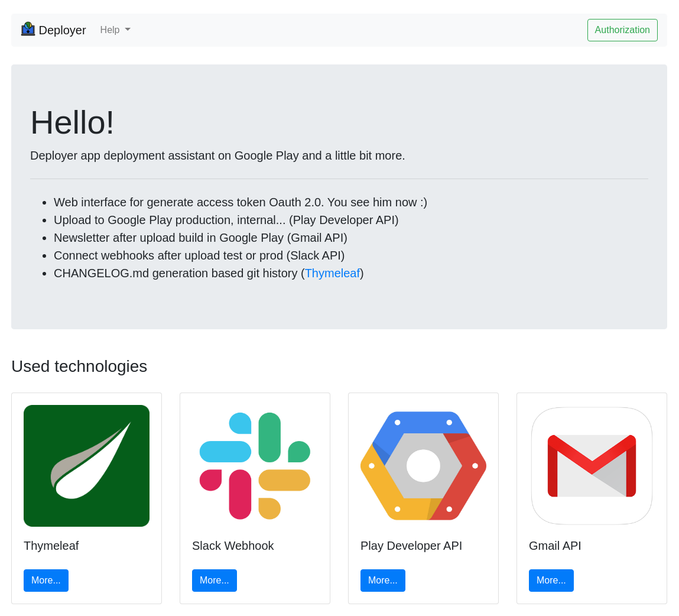
Task: Click the Deployer robot logo icon
Action: tap(28, 28)
